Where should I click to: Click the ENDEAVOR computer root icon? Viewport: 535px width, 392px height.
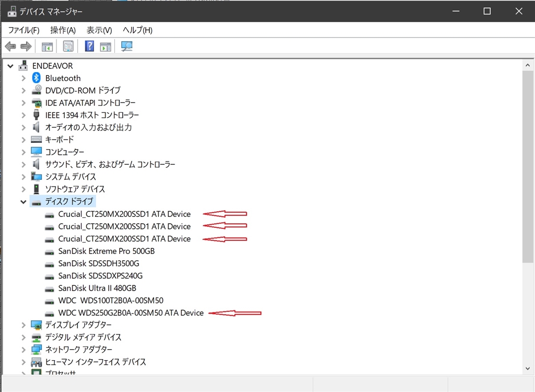pyautogui.click(x=23, y=65)
